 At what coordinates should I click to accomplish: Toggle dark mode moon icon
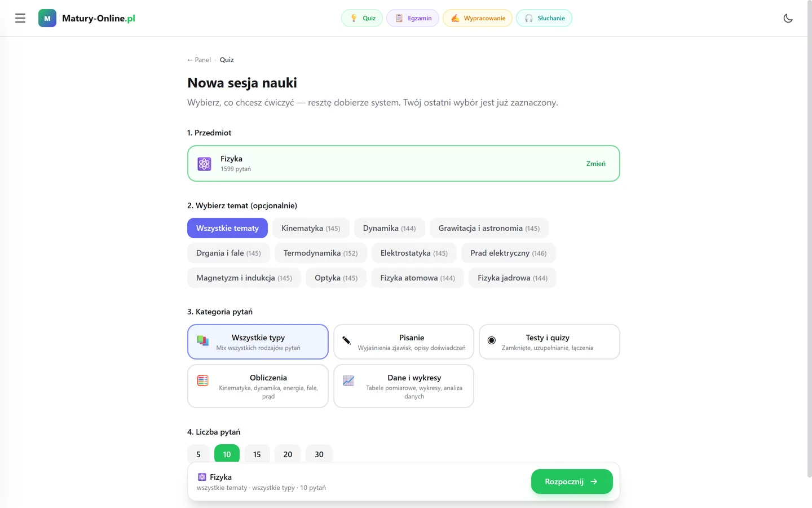tap(788, 18)
